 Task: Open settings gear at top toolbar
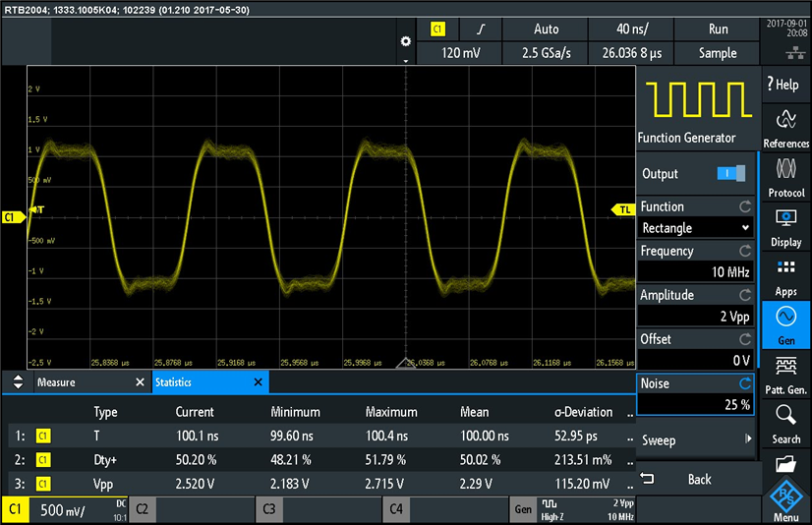[405, 41]
